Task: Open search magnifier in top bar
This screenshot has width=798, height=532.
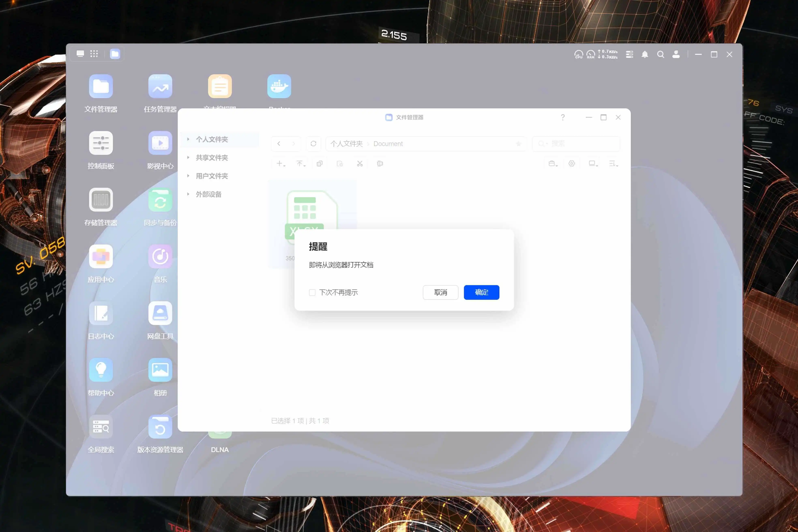Action: (x=660, y=54)
